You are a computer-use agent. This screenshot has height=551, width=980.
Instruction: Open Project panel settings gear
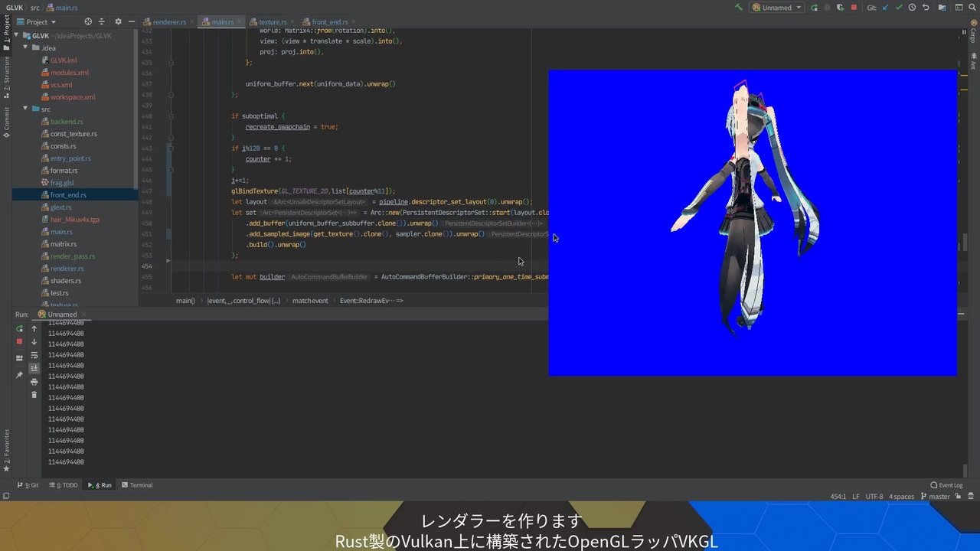[119, 22]
